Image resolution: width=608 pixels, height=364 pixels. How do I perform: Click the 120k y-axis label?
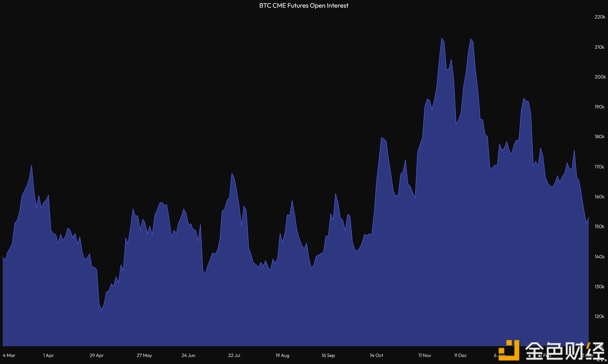tap(599, 316)
